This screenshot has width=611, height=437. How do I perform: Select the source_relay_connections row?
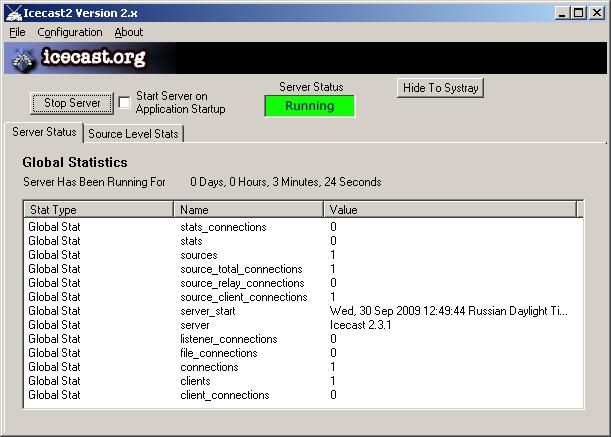(303, 283)
